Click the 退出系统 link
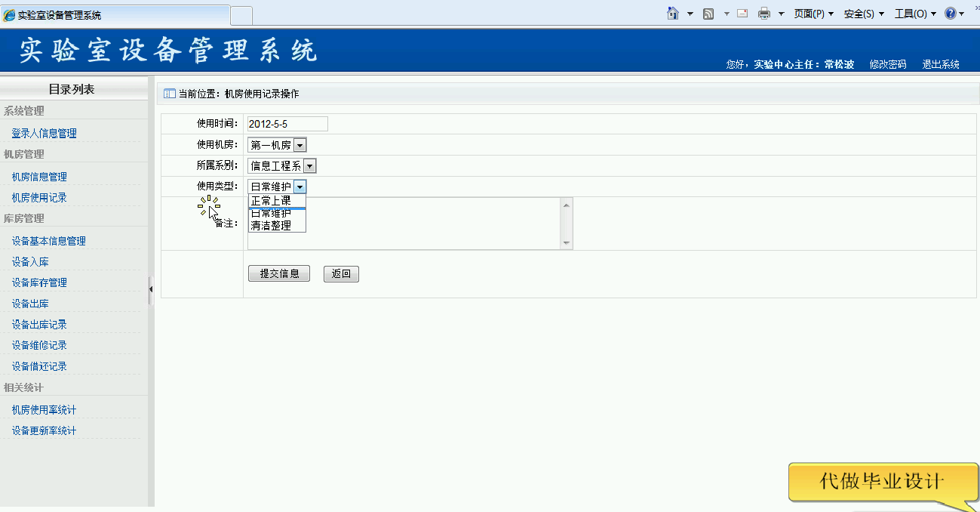Screen dimensions: 980x512 coord(941,65)
